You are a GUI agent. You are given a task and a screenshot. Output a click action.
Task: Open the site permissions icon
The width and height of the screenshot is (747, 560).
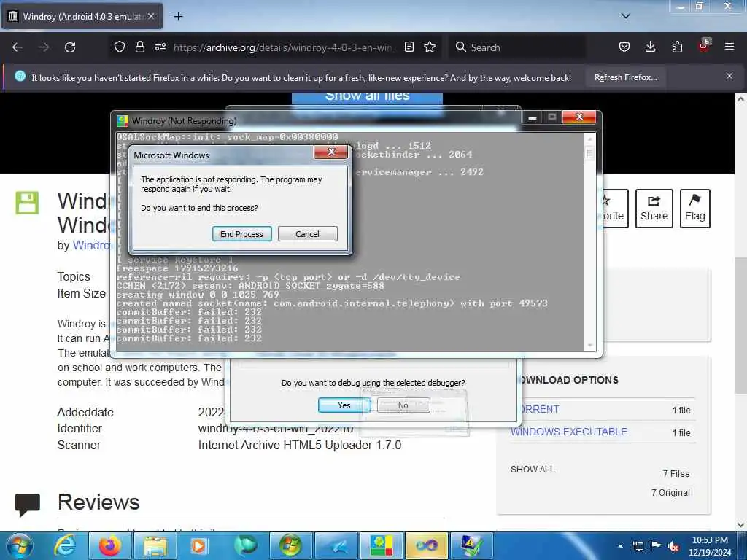pos(160,47)
